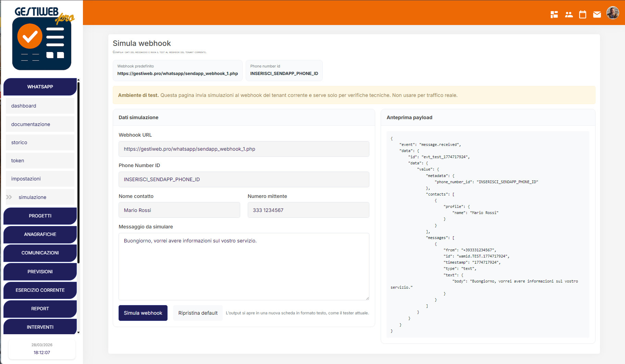The width and height of the screenshot is (625, 364).
Task: Click the user profile avatar
Action: (x=613, y=13)
